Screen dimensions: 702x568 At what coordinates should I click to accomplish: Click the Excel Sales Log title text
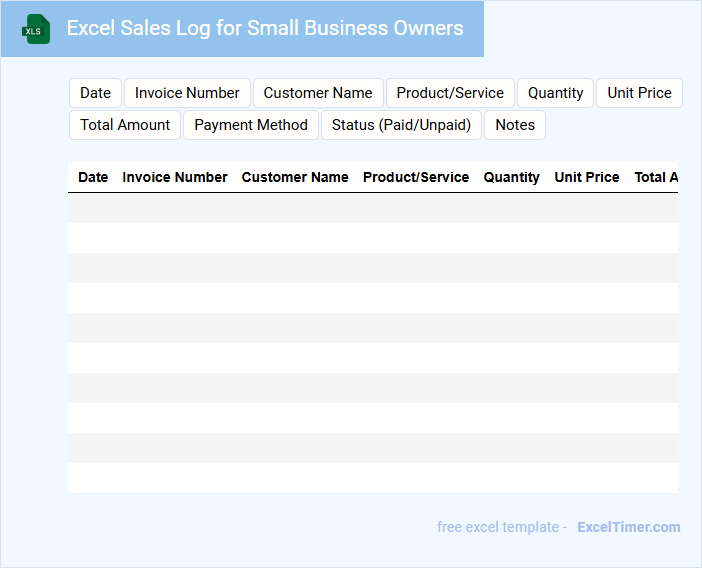coord(265,28)
